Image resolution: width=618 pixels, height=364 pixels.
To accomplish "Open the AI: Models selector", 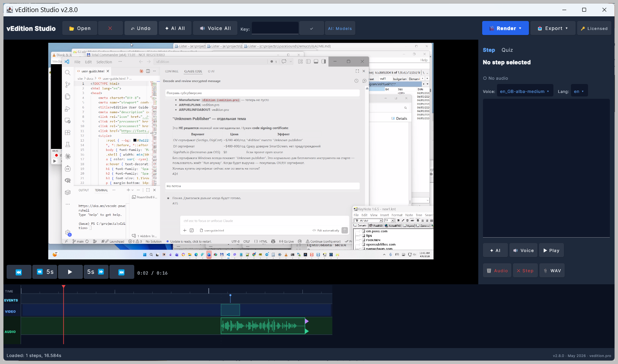I will coord(340,28).
